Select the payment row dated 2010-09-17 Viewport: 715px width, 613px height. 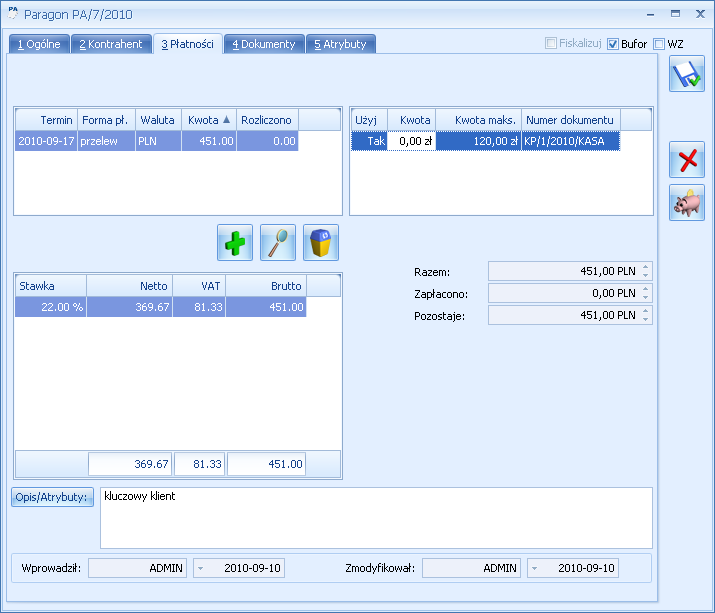(156, 141)
